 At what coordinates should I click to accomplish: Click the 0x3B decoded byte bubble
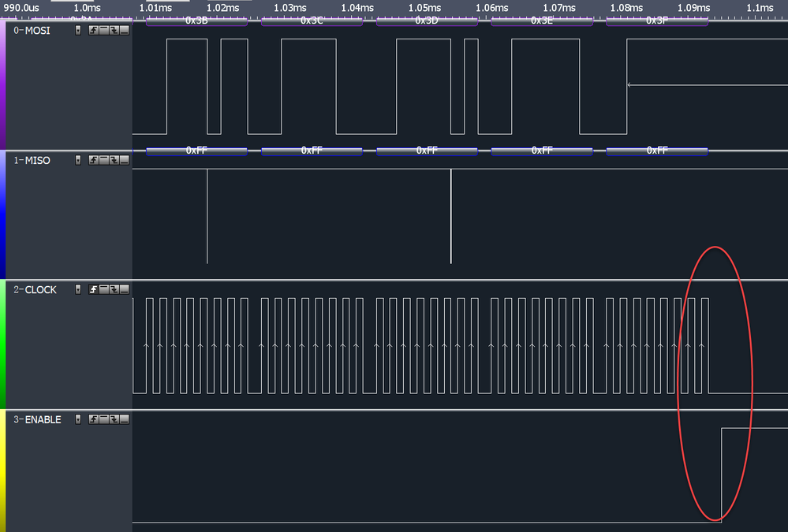coord(196,21)
